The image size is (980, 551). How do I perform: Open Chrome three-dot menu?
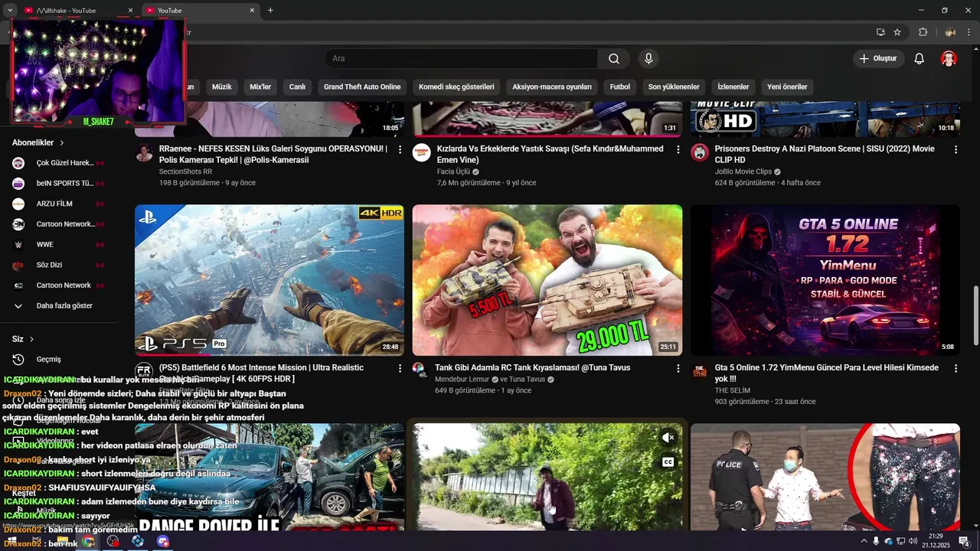coord(969,32)
